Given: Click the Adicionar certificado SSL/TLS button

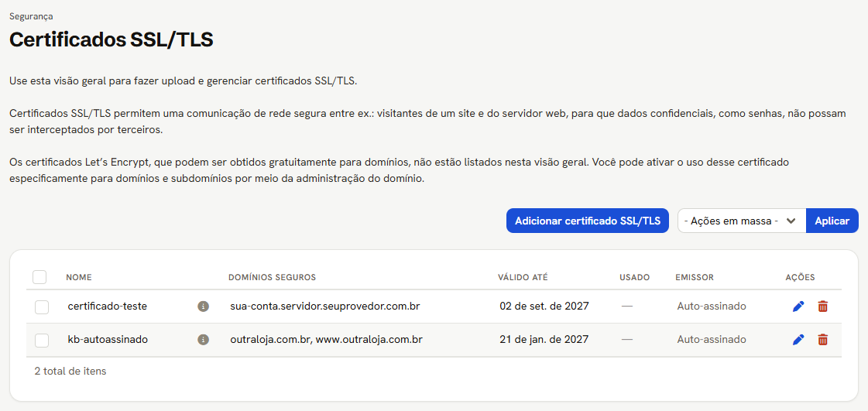Looking at the screenshot, I should [x=588, y=221].
